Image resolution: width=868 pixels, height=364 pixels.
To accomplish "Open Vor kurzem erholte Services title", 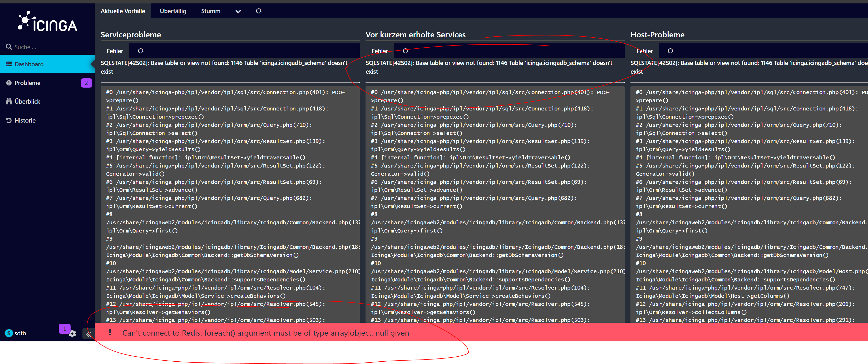I will tap(416, 35).
